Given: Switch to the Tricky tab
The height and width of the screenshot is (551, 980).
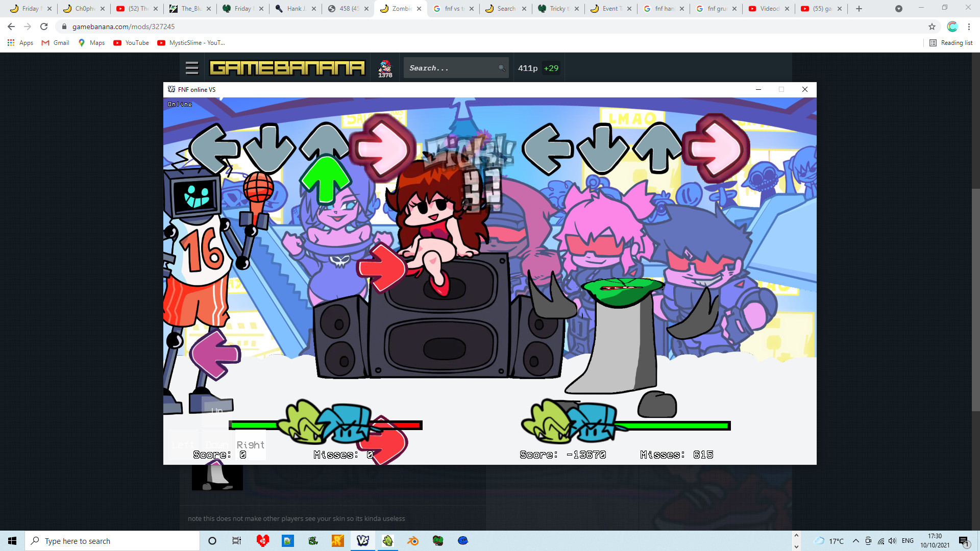Looking at the screenshot, I should tap(557, 9).
